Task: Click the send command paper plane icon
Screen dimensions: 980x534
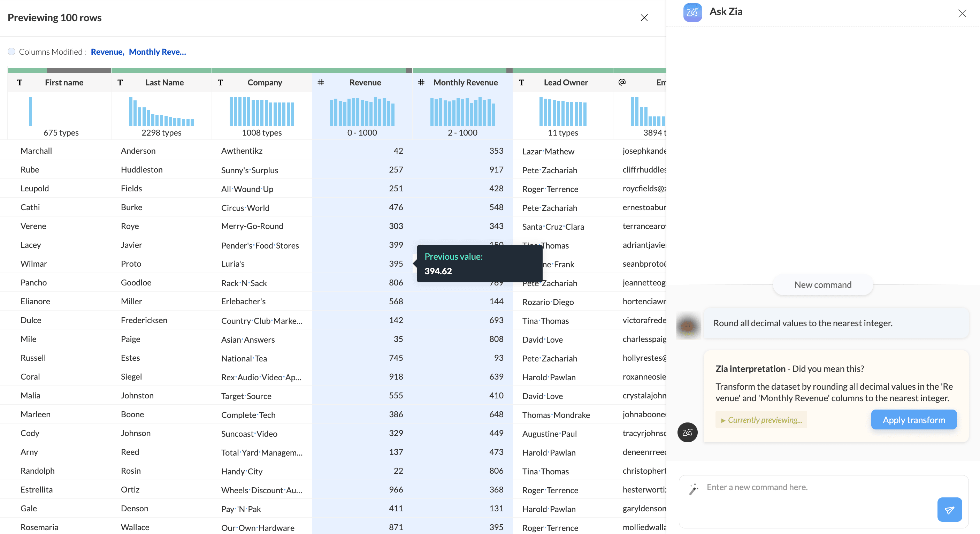Action: pos(949,510)
